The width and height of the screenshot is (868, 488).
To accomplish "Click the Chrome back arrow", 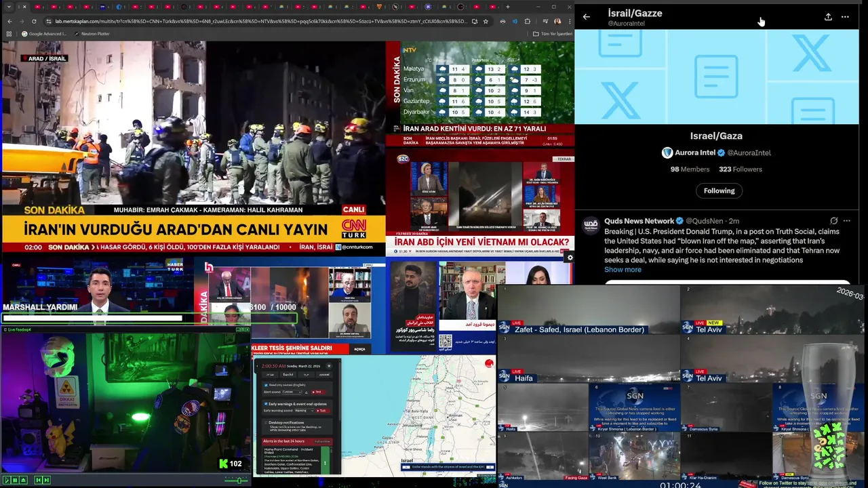I will click(9, 21).
